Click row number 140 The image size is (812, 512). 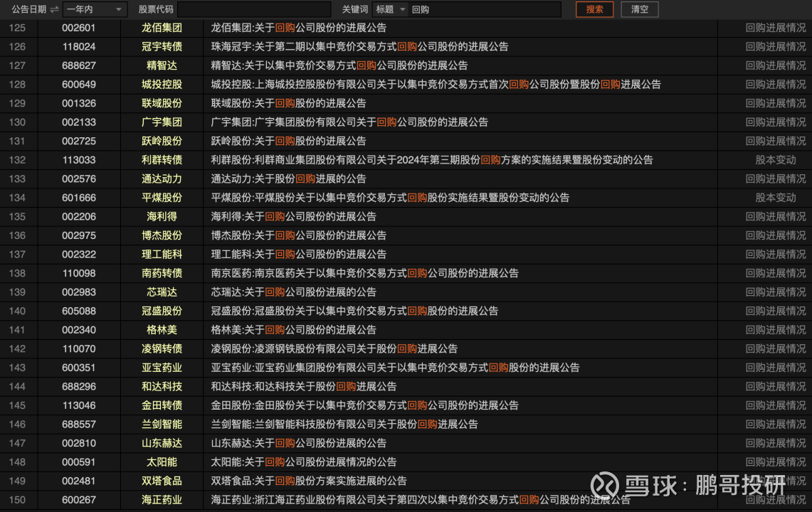click(17, 311)
